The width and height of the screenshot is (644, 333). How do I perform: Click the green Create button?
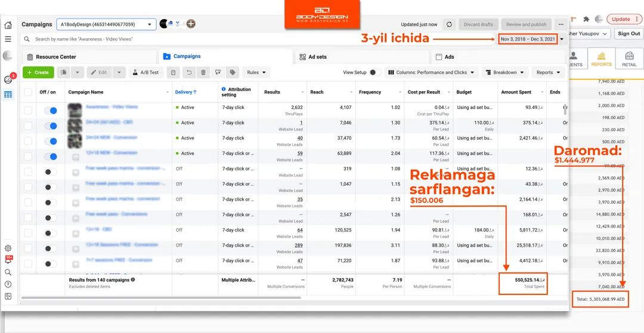pos(38,72)
